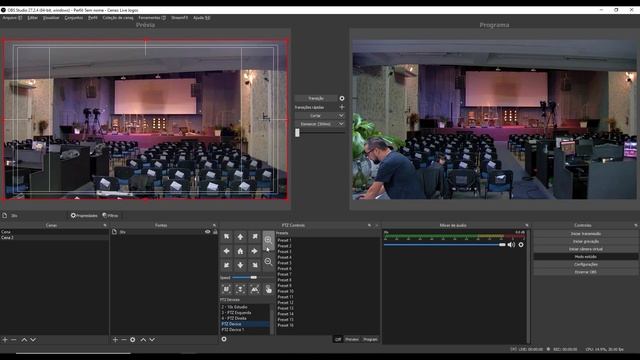Screen dimensions: 640x360
Task: Undock the Controles panel
Action: point(636,225)
